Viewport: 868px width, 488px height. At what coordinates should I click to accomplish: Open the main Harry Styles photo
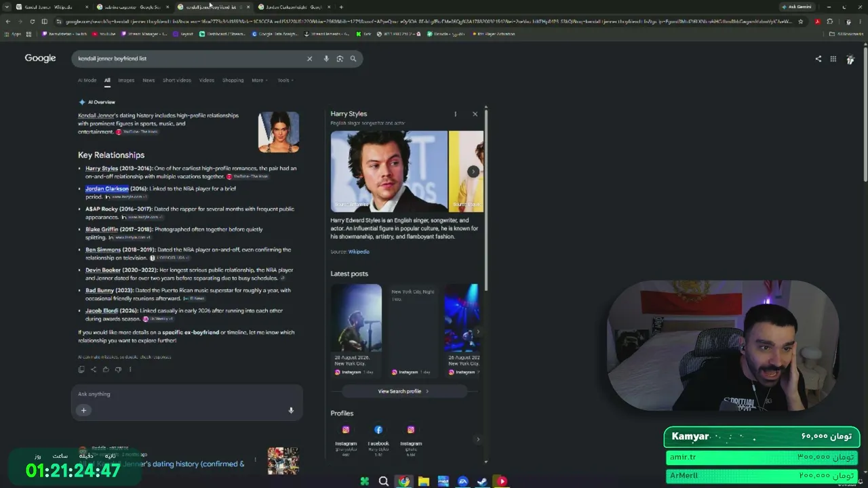coord(389,171)
